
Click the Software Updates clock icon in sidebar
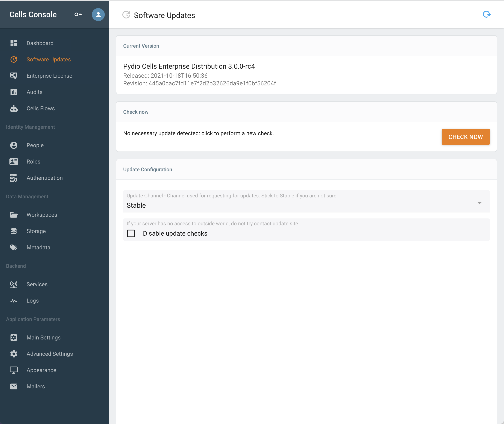[14, 59]
